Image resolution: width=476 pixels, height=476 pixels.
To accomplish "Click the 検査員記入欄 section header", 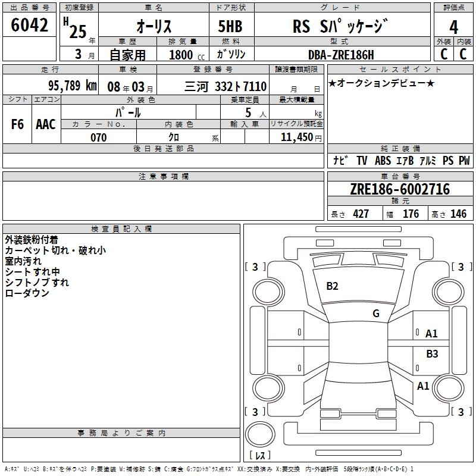I will 121,229.
